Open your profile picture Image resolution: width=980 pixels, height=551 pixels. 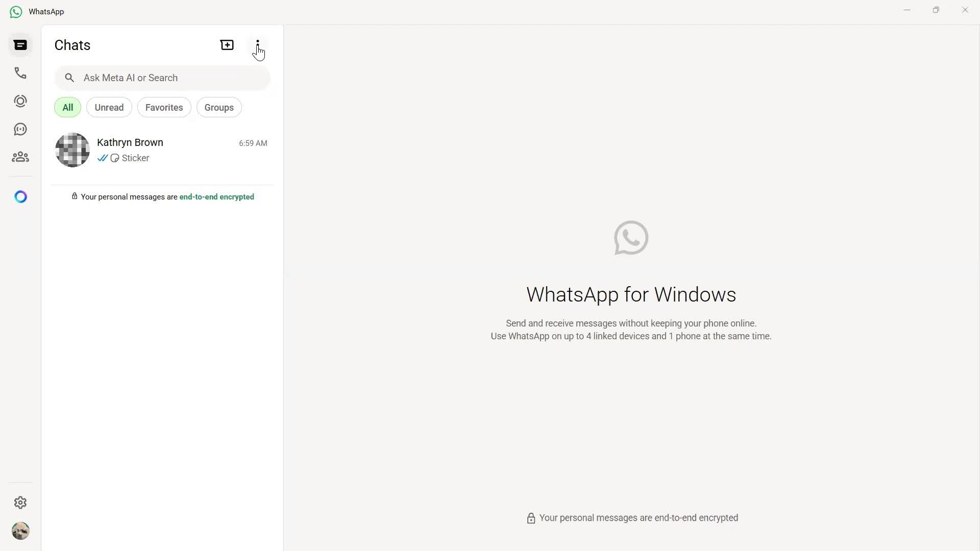[x=20, y=531]
